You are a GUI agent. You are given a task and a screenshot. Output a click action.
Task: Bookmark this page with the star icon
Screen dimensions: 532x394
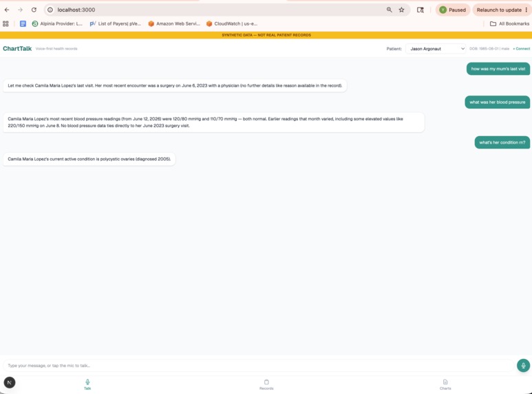[x=401, y=10]
